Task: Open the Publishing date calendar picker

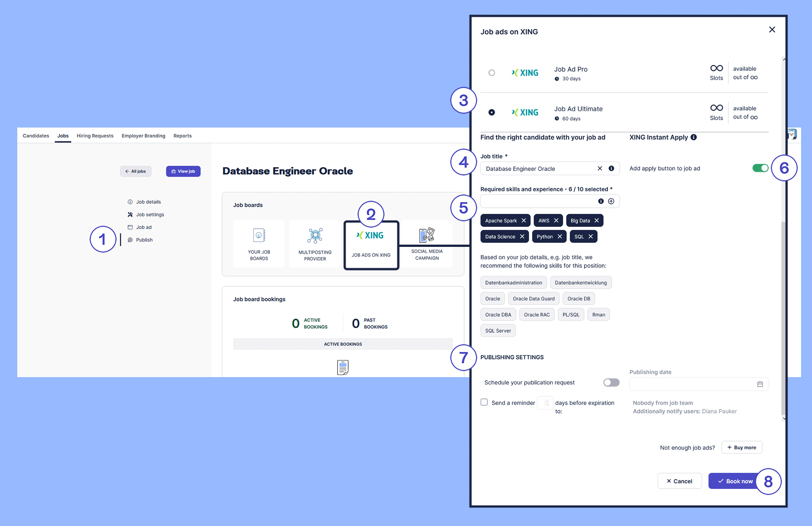Action: coord(760,384)
